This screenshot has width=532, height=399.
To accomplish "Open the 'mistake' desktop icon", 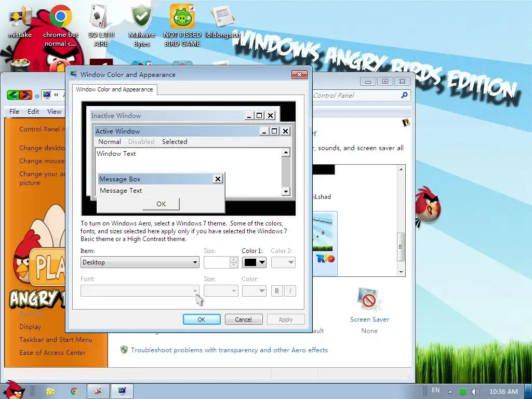I will [20, 21].
